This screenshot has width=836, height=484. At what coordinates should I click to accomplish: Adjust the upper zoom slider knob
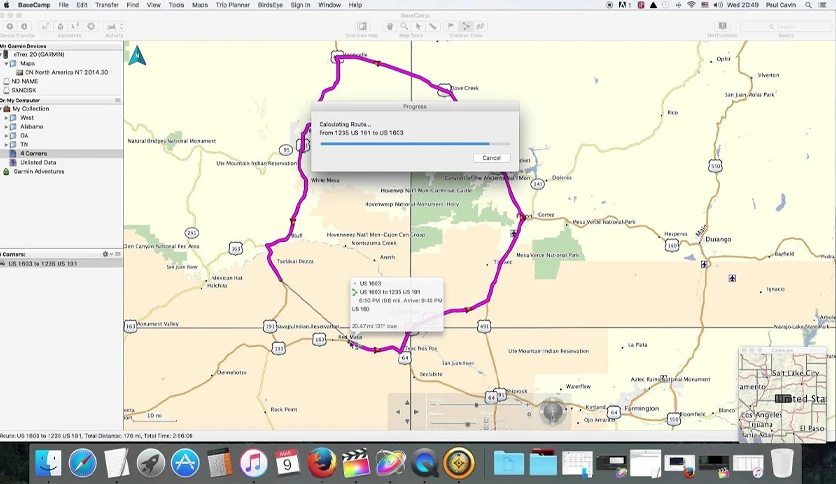point(476,406)
